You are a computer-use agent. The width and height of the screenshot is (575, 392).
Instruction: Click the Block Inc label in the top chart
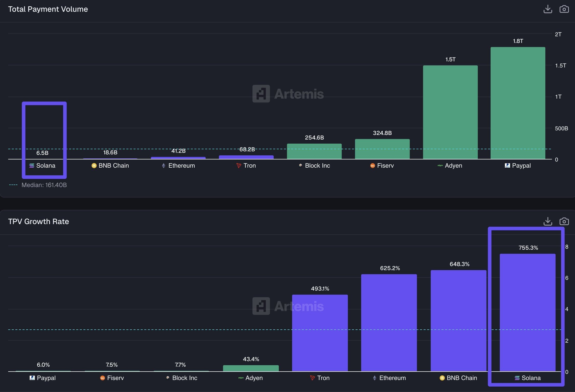click(x=317, y=166)
